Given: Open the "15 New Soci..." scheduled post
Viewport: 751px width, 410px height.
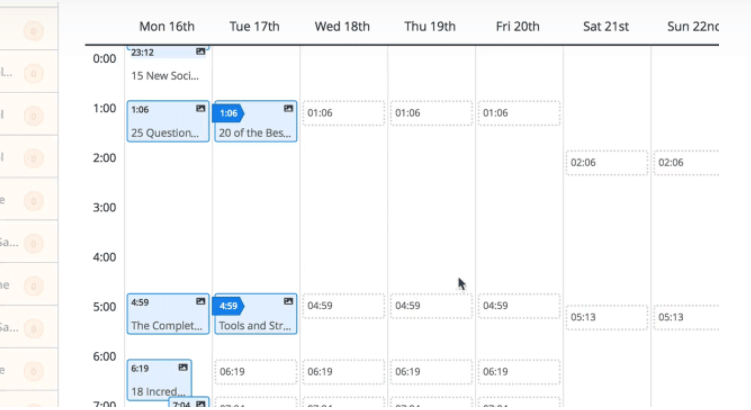Looking at the screenshot, I should [x=166, y=75].
